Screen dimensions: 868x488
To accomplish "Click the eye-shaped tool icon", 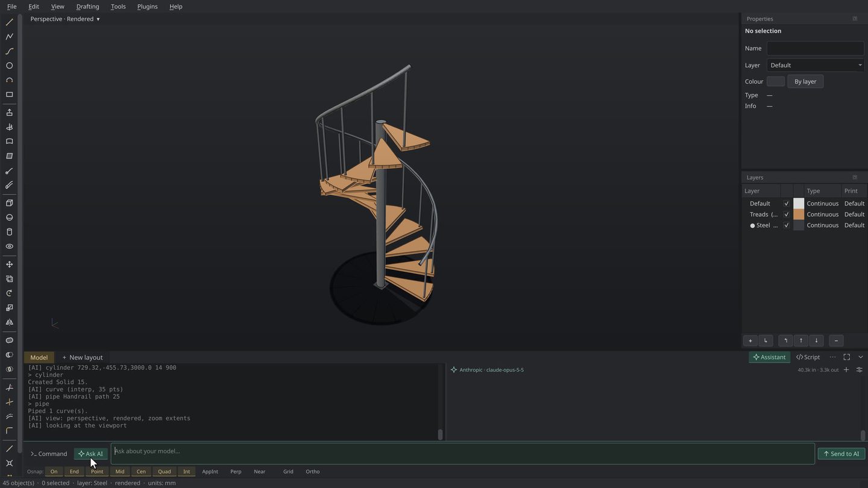I will [9, 246].
